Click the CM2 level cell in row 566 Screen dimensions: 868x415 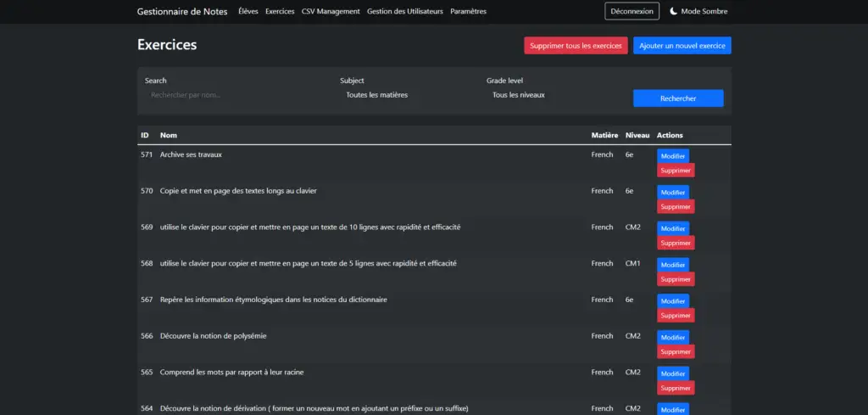[632, 336]
